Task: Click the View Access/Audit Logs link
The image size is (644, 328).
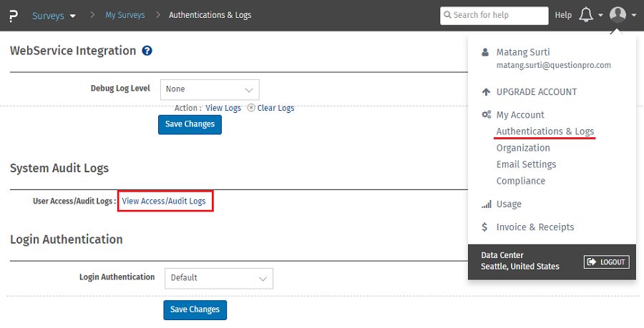Action: point(164,202)
